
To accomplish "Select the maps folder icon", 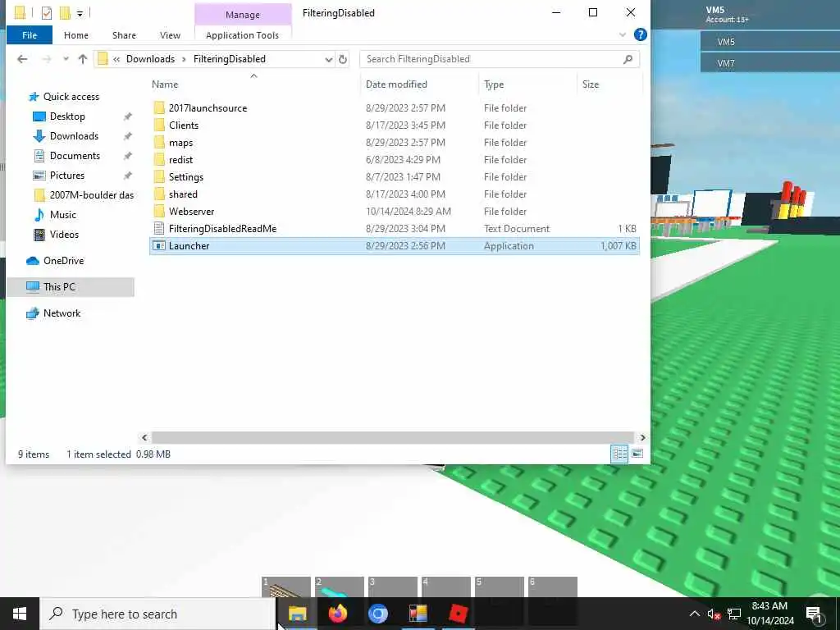I will click(159, 143).
